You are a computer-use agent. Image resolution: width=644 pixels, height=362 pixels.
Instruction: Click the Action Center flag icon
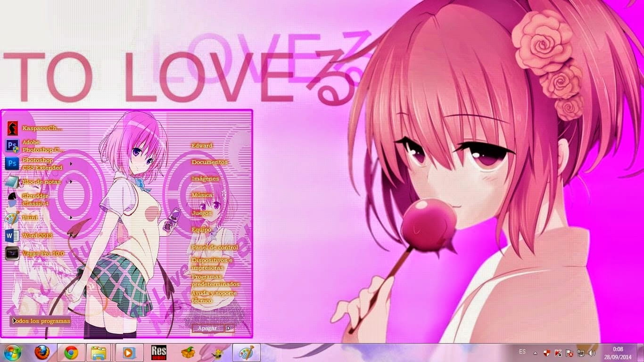pyautogui.click(x=570, y=353)
